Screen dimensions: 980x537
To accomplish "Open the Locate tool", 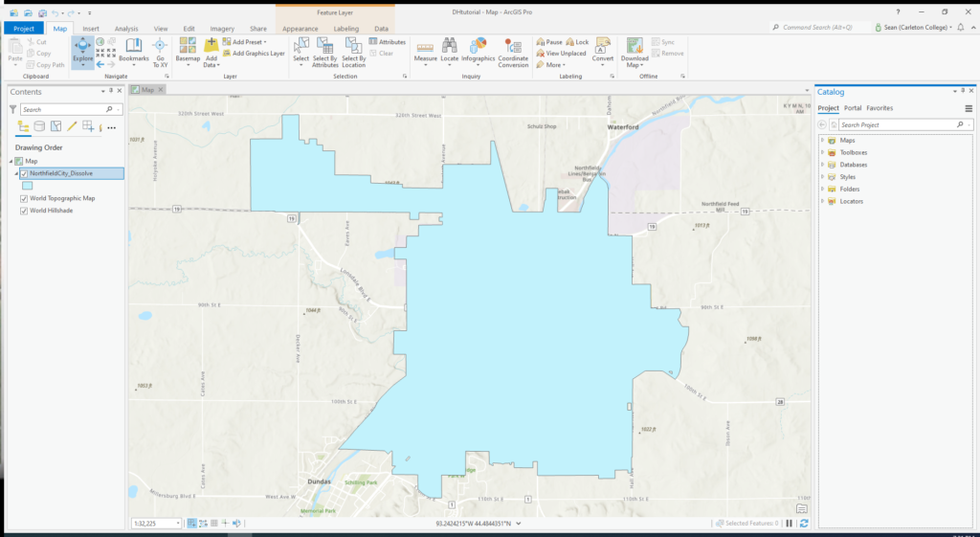I will [x=449, y=53].
